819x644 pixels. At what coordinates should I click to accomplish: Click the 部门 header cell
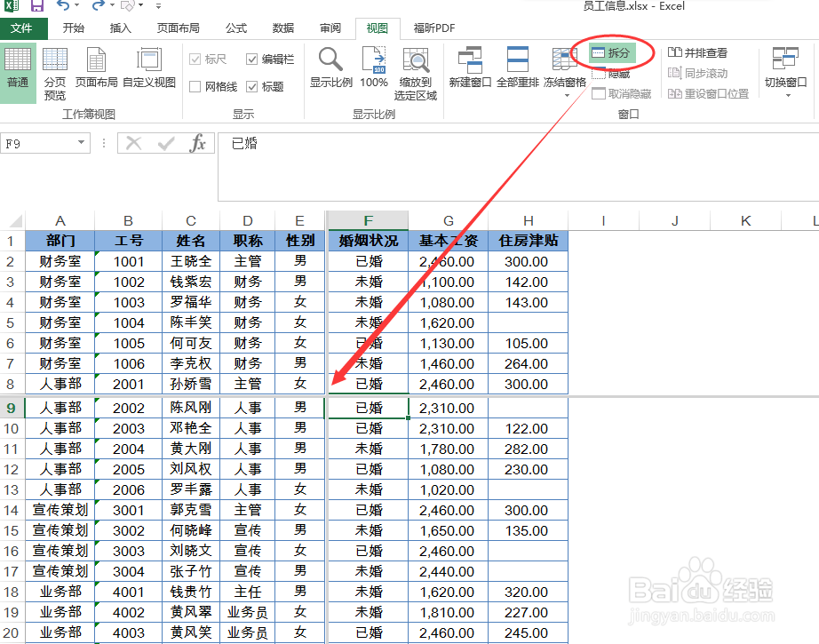(x=60, y=241)
